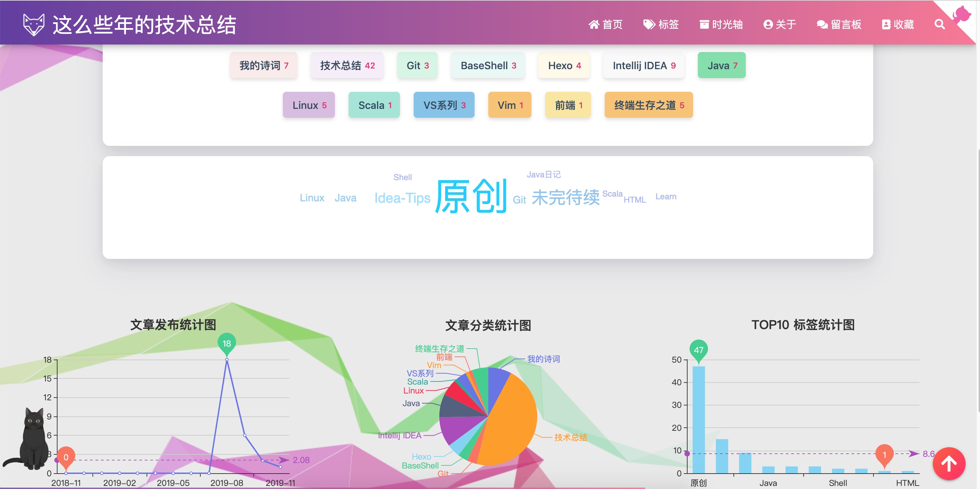
Task: Click the green 47 bar chart pin
Action: pyautogui.click(x=699, y=349)
